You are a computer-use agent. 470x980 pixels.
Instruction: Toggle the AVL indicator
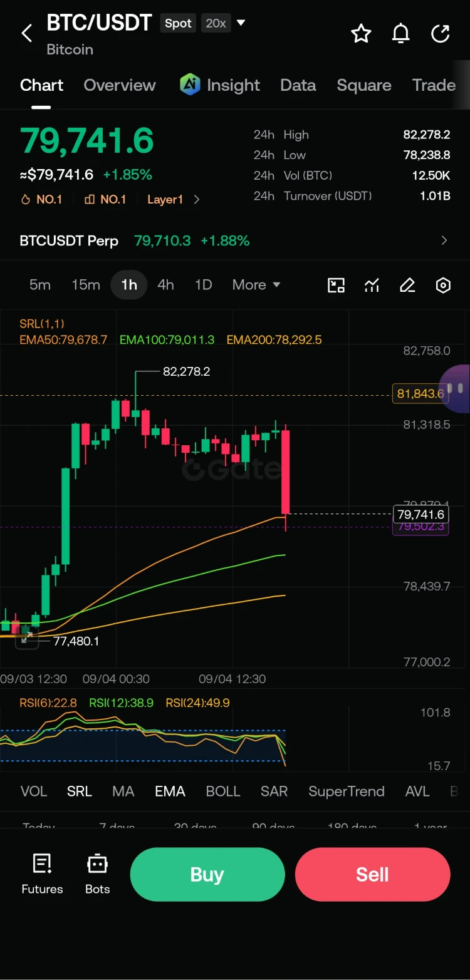tap(417, 792)
